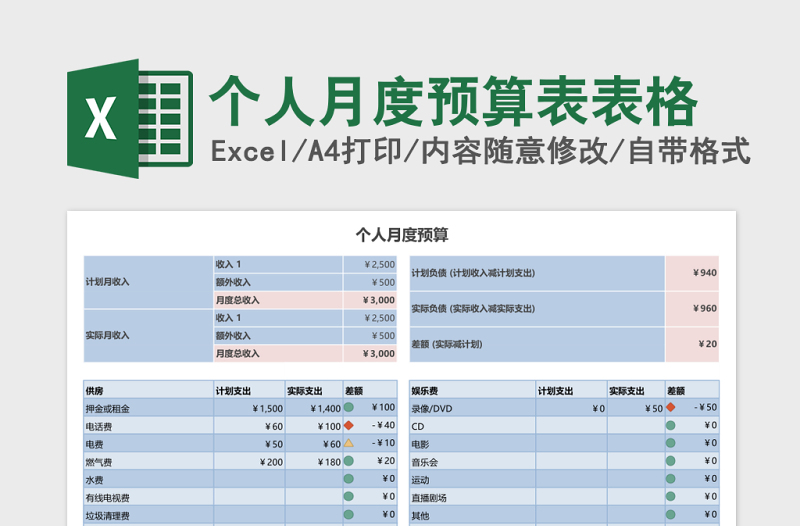
Task: Select the 实际负债 (实际收入减实际支出) cell
Action: pos(537,309)
